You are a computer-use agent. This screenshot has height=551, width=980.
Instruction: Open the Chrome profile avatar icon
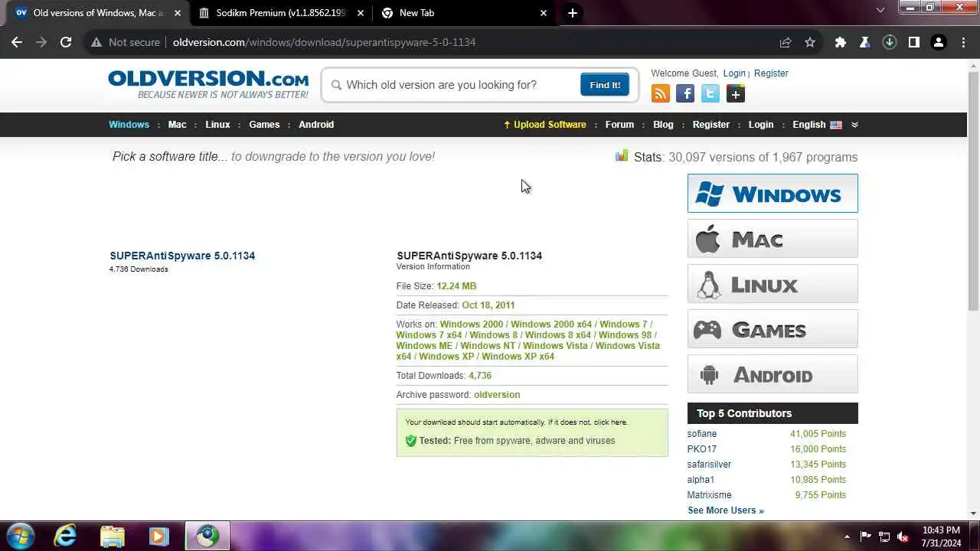point(939,42)
